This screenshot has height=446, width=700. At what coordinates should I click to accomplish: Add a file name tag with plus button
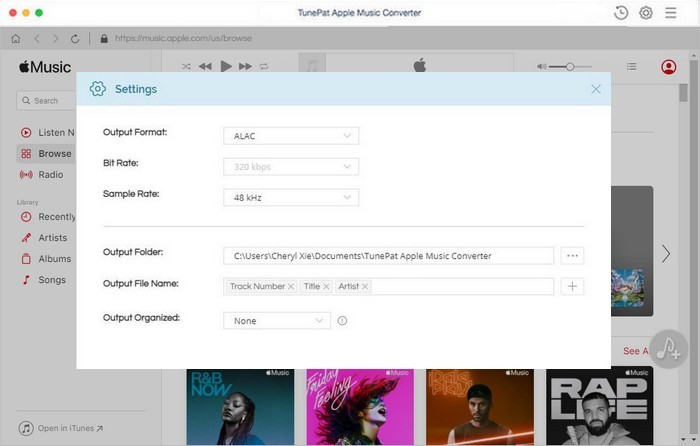pyautogui.click(x=572, y=286)
